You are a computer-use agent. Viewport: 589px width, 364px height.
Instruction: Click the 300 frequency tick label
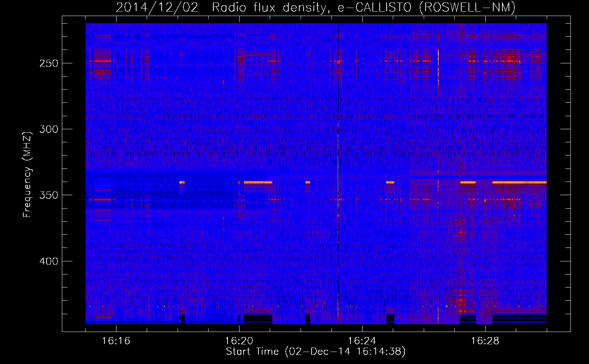49,130
